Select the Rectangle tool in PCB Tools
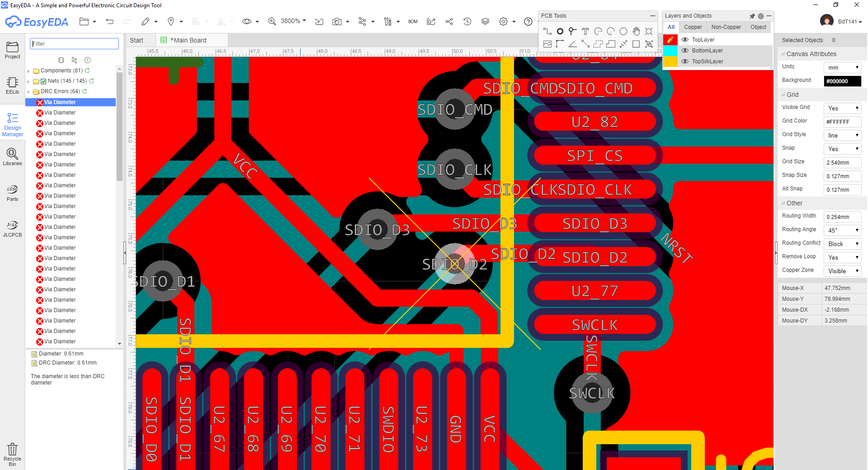Viewport: 868px width, 470px height. (636, 44)
